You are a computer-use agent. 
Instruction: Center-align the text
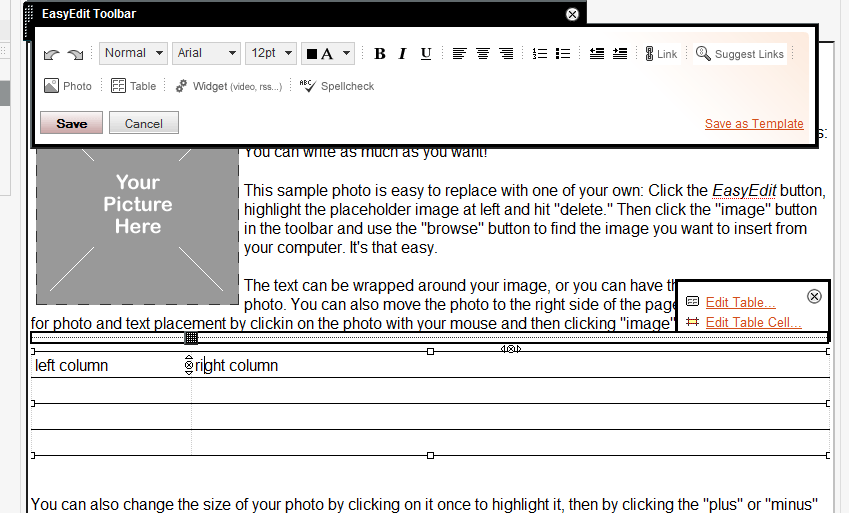coord(483,54)
